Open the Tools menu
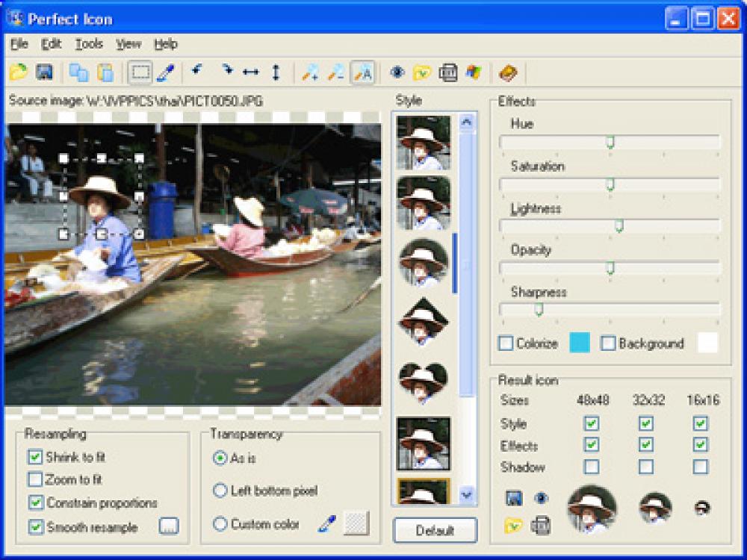Screen dimensions: 747x560 point(89,43)
